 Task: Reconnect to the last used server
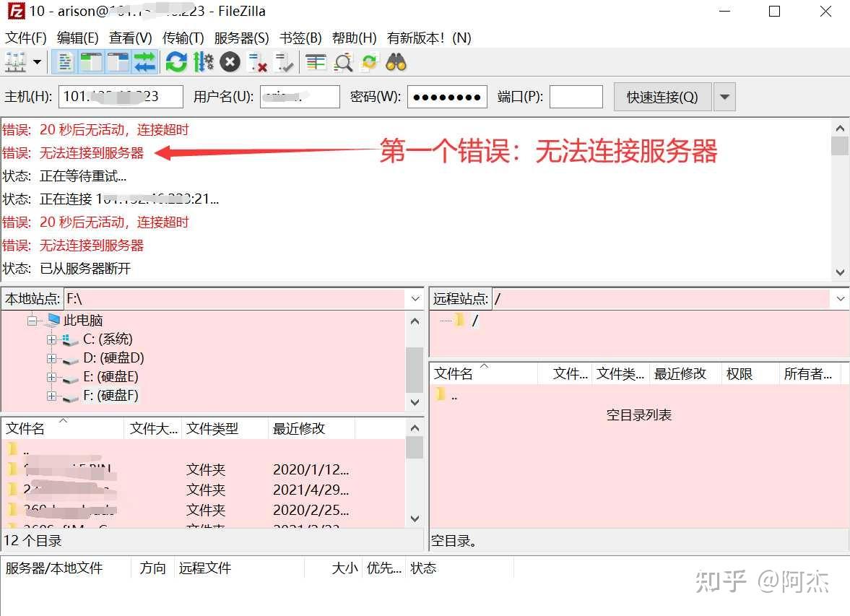click(282, 62)
